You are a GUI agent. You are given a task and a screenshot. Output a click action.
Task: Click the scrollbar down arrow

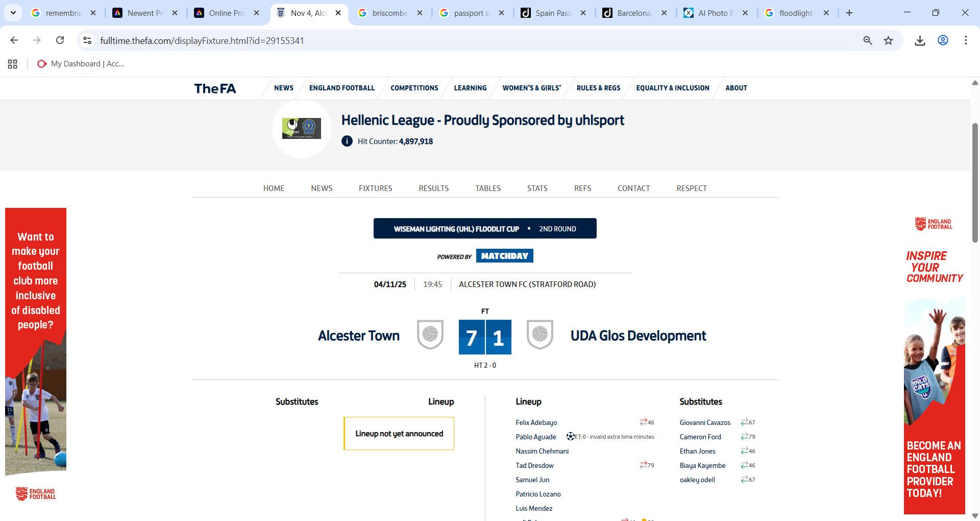[975, 515]
